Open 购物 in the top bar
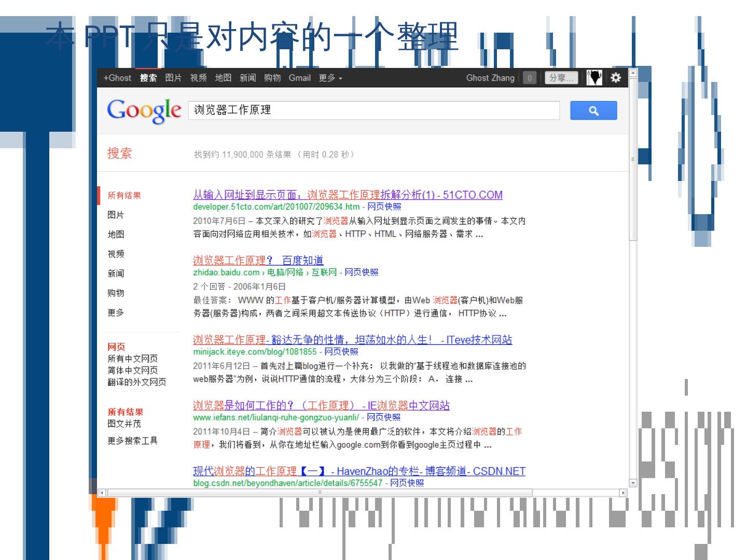 click(272, 78)
